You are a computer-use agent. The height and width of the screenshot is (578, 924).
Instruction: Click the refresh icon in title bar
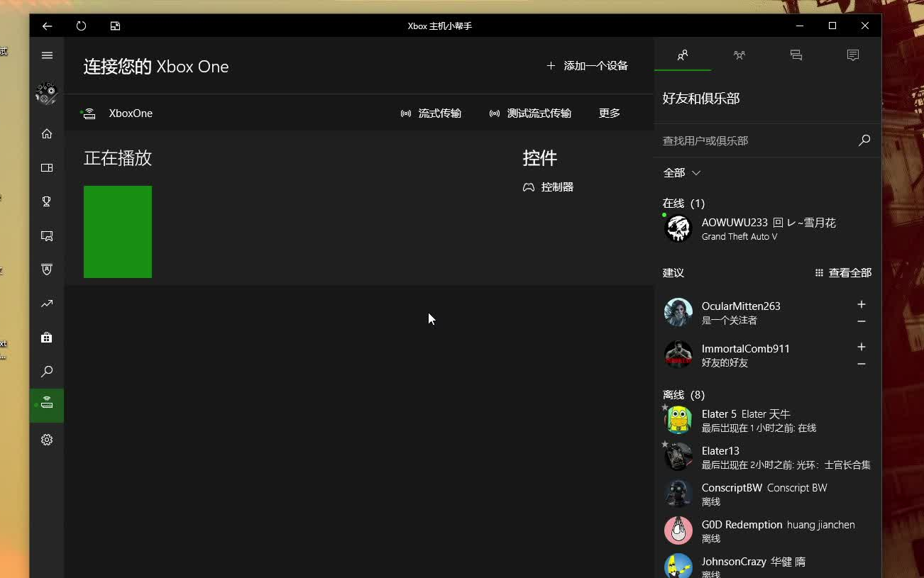click(x=81, y=26)
